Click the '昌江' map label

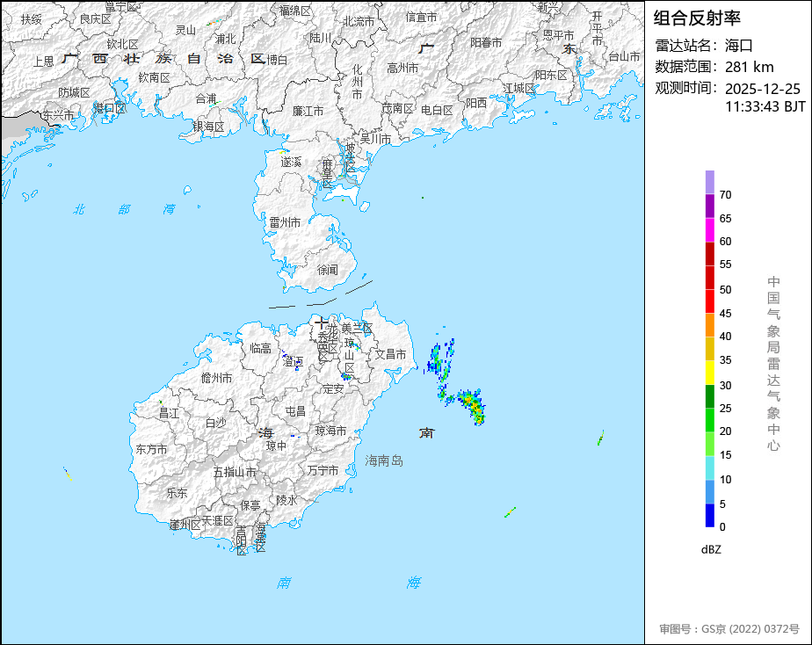pyautogui.click(x=169, y=413)
